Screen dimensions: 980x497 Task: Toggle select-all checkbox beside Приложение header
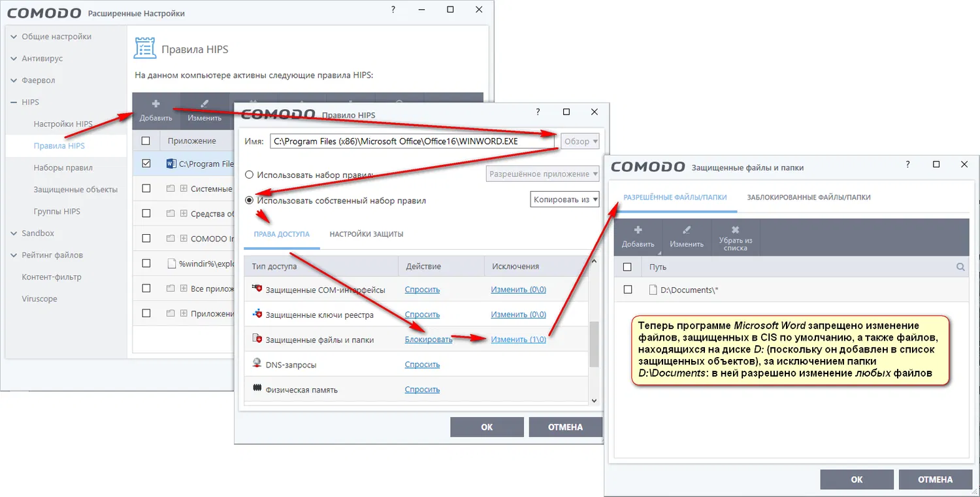pyautogui.click(x=146, y=141)
